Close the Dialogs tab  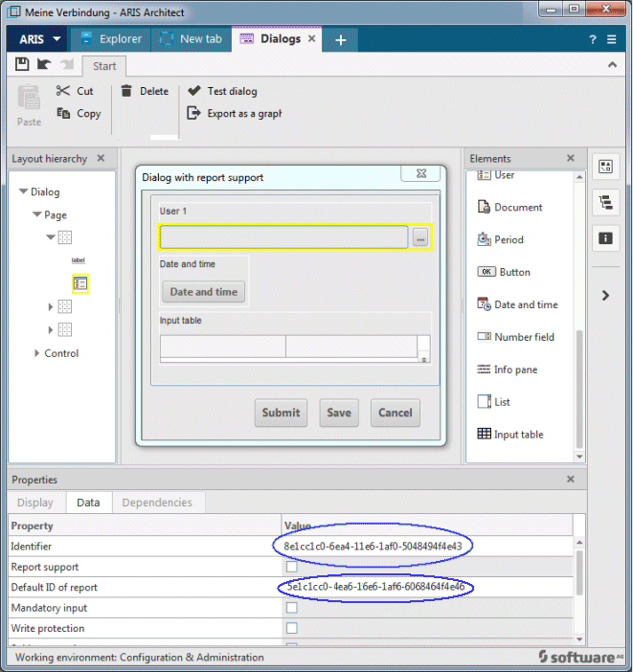(312, 38)
